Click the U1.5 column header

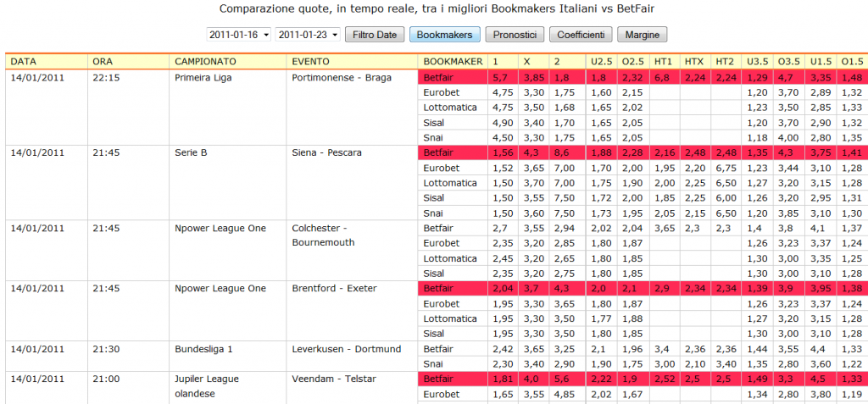821,62
